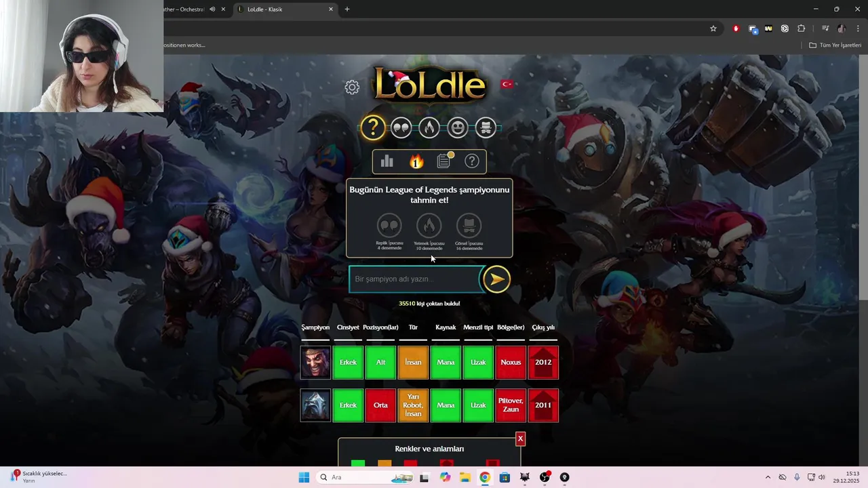Open the Tüm Yer İşaretleri bookmarks folder

coord(835,45)
